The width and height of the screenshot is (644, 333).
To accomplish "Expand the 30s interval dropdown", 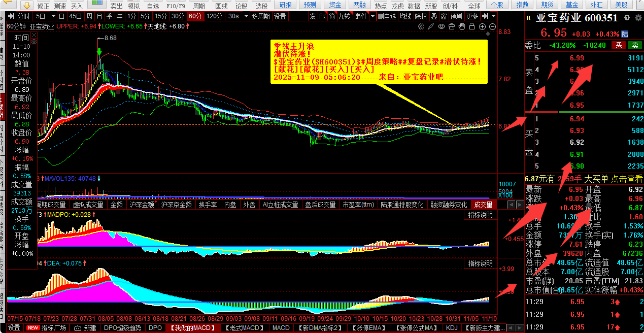I will click(245, 16).
